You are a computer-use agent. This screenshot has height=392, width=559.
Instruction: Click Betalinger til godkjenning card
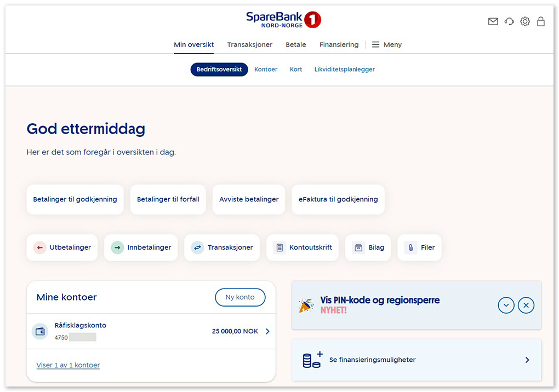point(75,199)
